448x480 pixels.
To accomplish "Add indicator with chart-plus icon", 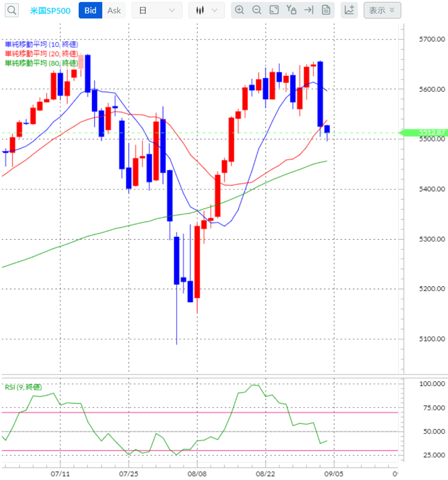I will 349,10.
